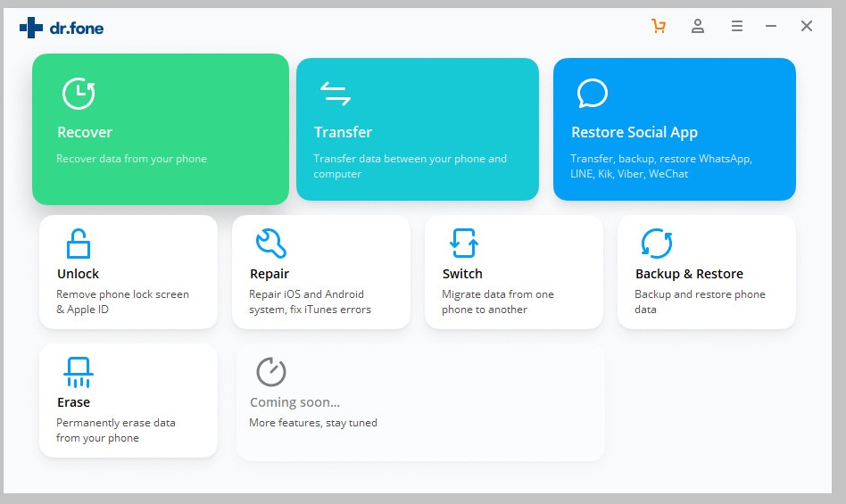The width and height of the screenshot is (846, 504).
Task: Click the dr.fone logo
Action: [62, 28]
